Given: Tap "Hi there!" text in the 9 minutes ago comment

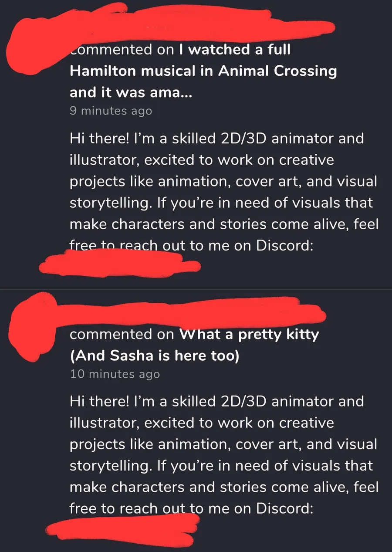Looking at the screenshot, I should click(x=98, y=139).
